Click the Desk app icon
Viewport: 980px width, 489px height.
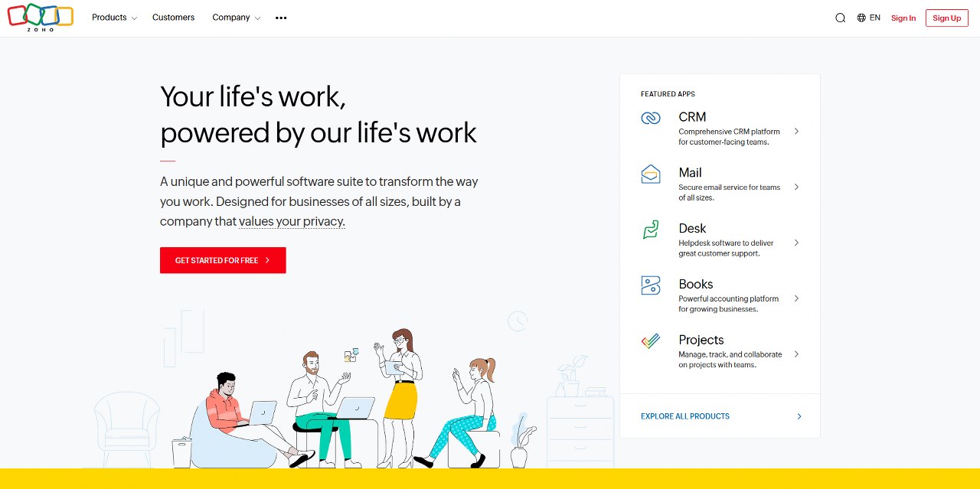click(651, 230)
